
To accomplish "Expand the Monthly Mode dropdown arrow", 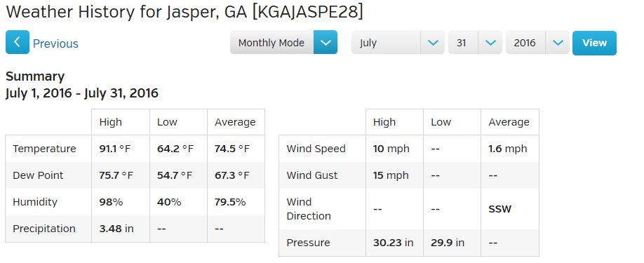I will pos(326,42).
